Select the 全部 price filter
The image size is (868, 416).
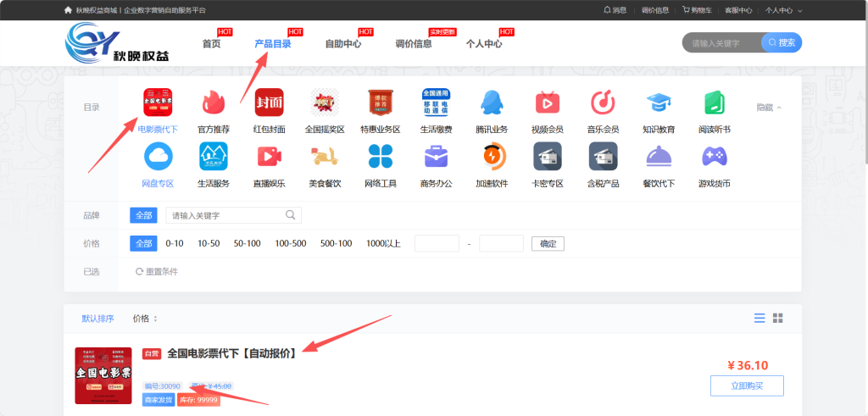(143, 243)
